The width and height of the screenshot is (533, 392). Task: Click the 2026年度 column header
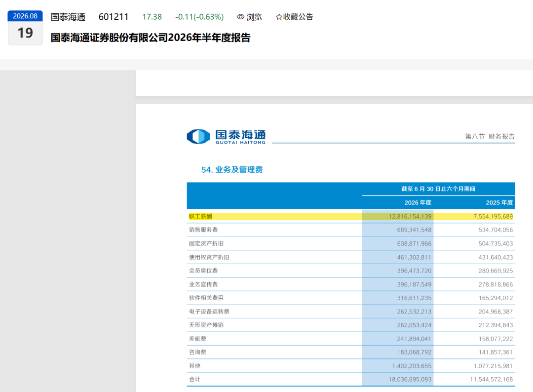click(x=418, y=202)
